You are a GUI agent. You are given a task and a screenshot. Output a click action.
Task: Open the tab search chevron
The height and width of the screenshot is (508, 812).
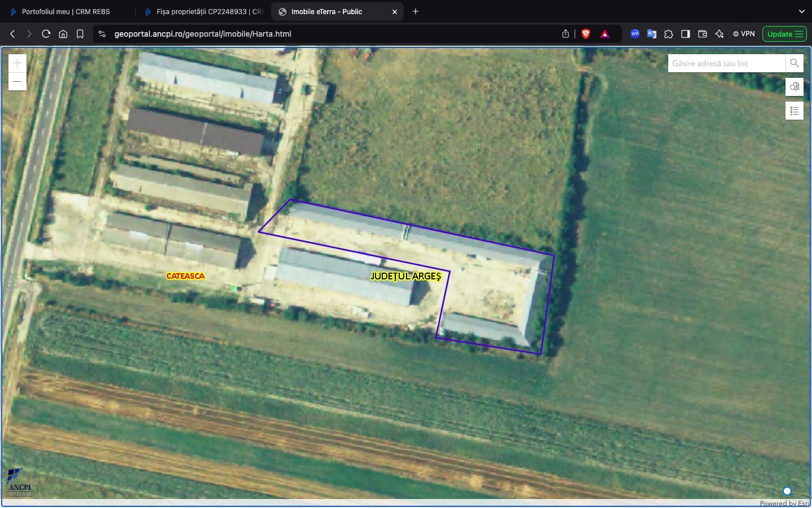801,11
